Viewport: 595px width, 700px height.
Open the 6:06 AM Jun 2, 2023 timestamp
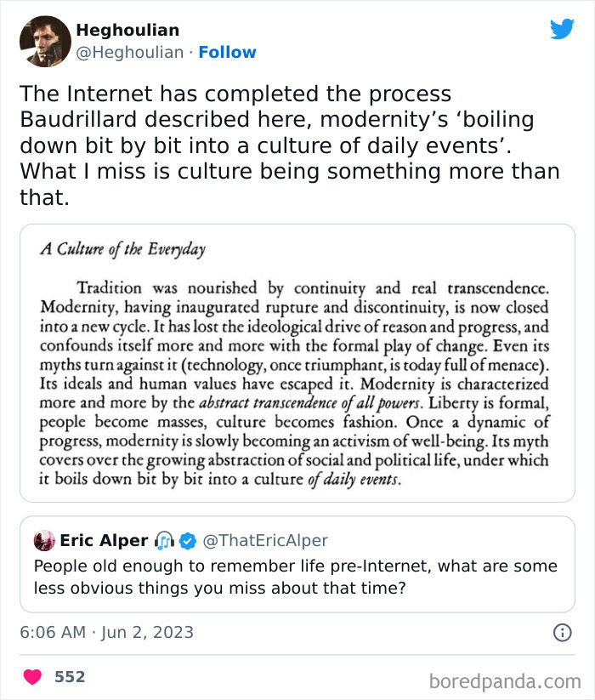click(x=107, y=632)
